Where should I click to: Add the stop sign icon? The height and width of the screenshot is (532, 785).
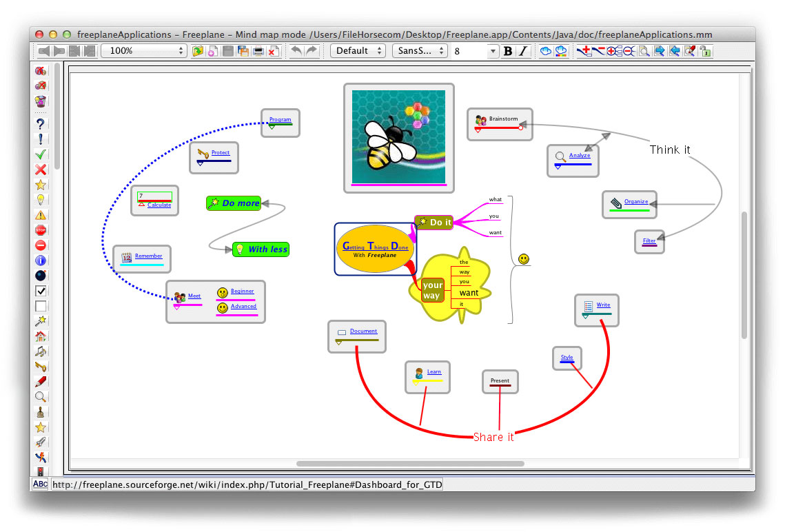(41, 230)
